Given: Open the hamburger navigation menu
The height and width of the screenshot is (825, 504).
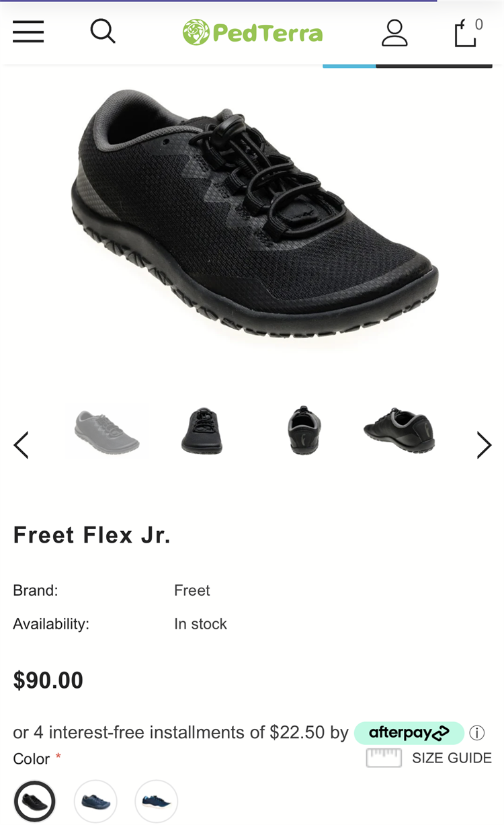Looking at the screenshot, I should (x=28, y=32).
